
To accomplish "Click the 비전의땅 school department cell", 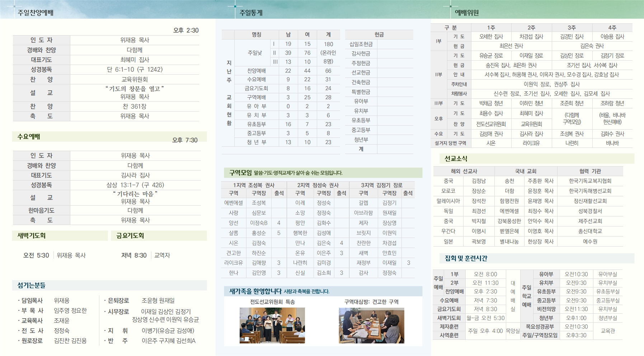I will pyautogui.click(x=546, y=309).
